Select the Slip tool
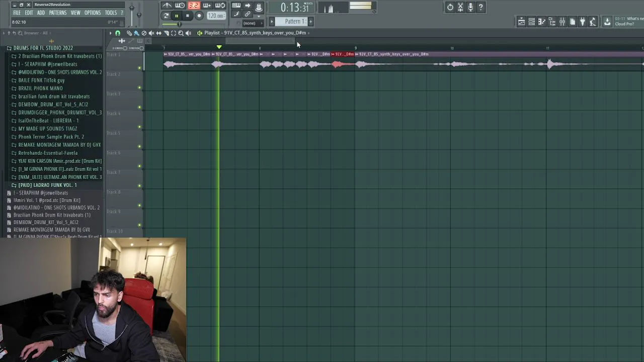This screenshot has height=362, width=644. (159, 33)
